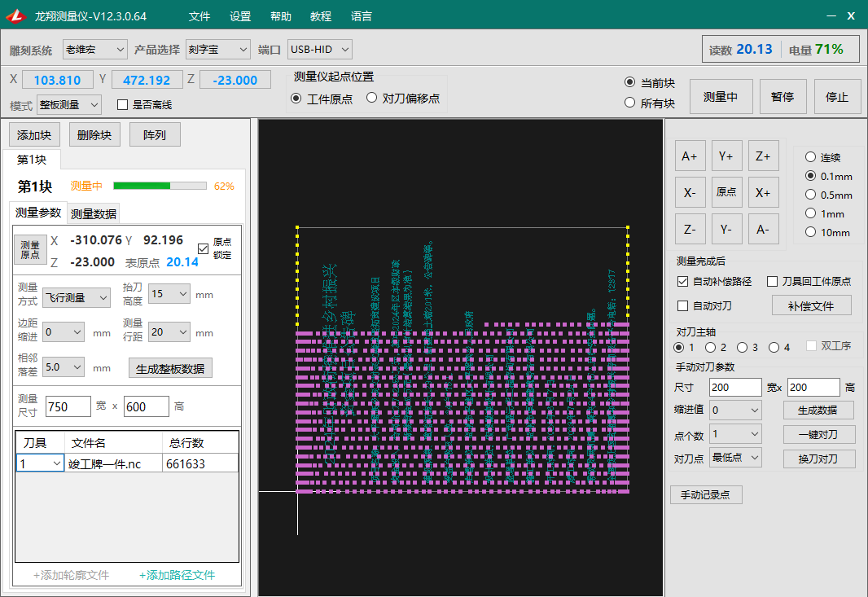The height and width of the screenshot is (597, 868).
Task: Click the 添加块 button
Action: (34, 135)
